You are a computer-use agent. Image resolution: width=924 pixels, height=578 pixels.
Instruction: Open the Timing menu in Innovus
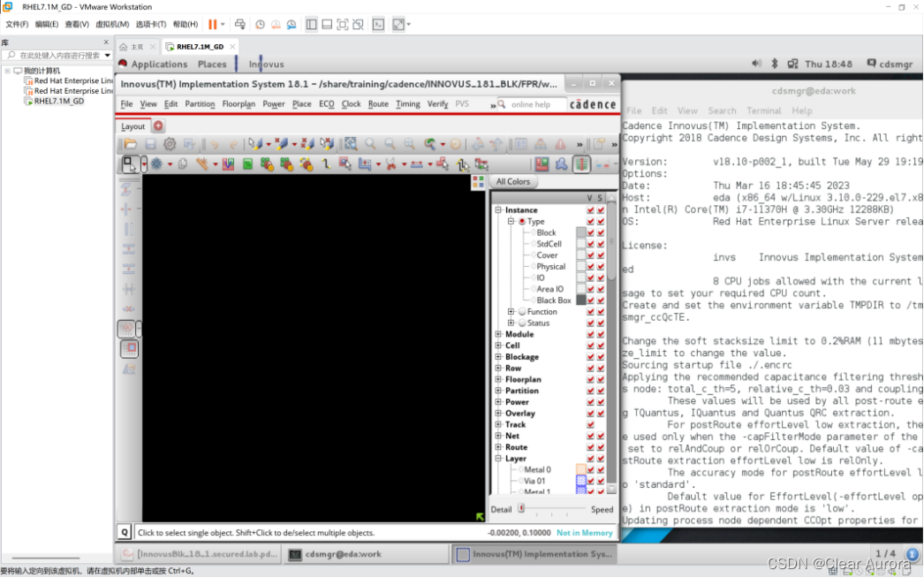pyautogui.click(x=408, y=103)
